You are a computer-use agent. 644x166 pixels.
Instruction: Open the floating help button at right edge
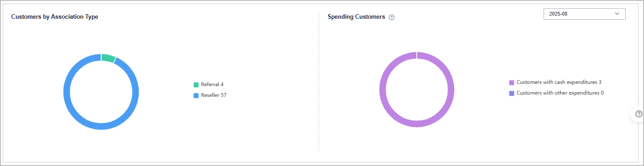[x=638, y=114]
